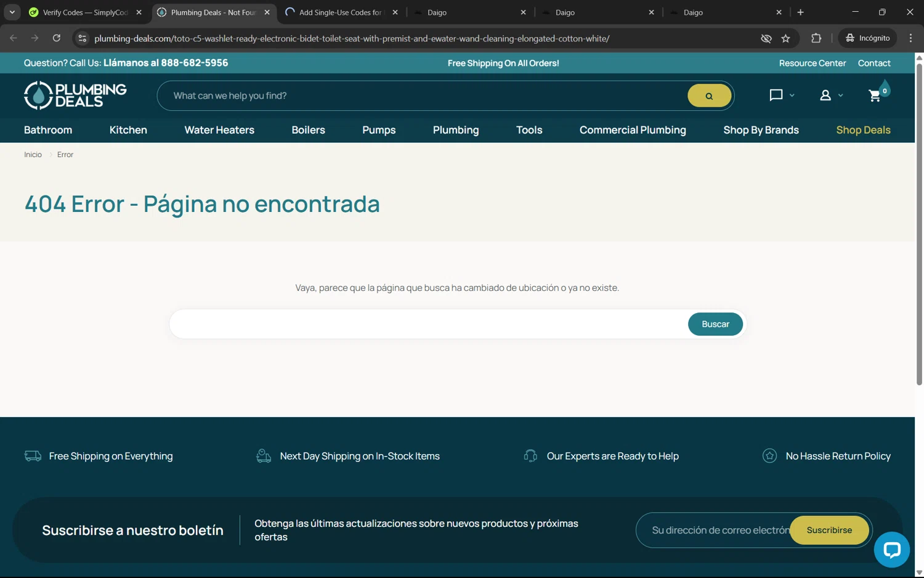Close the Add Single-Use Codes tab
The image size is (924, 578).
coord(395,12)
